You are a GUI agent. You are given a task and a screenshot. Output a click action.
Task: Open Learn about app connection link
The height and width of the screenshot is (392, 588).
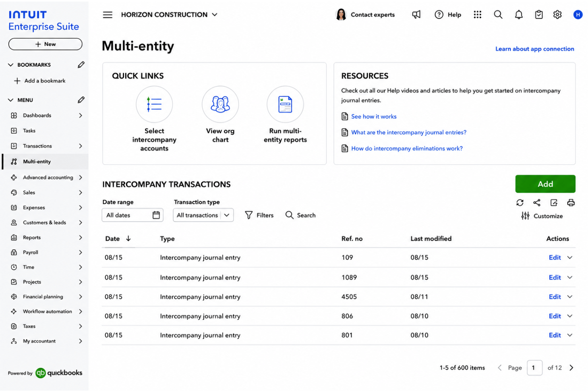pos(534,49)
